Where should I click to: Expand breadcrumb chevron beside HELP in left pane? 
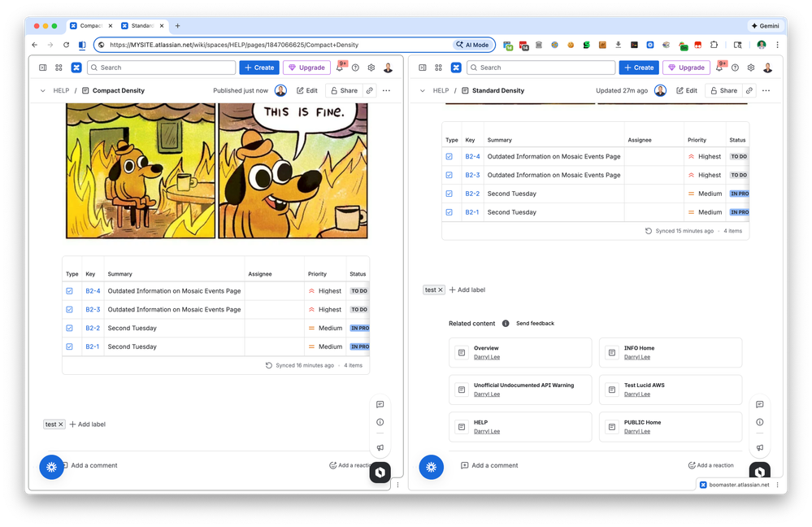[42, 91]
